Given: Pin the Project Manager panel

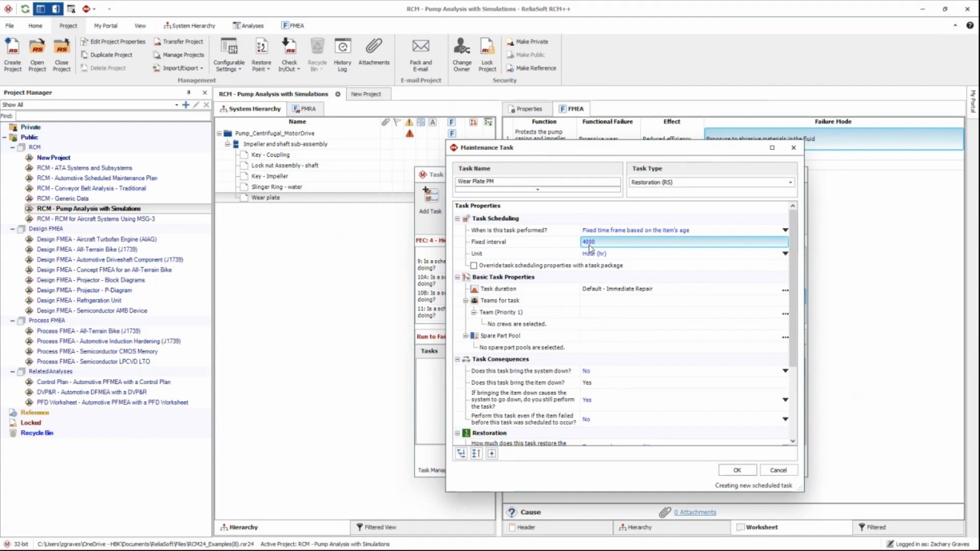Looking at the screenshot, I should [x=188, y=93].
